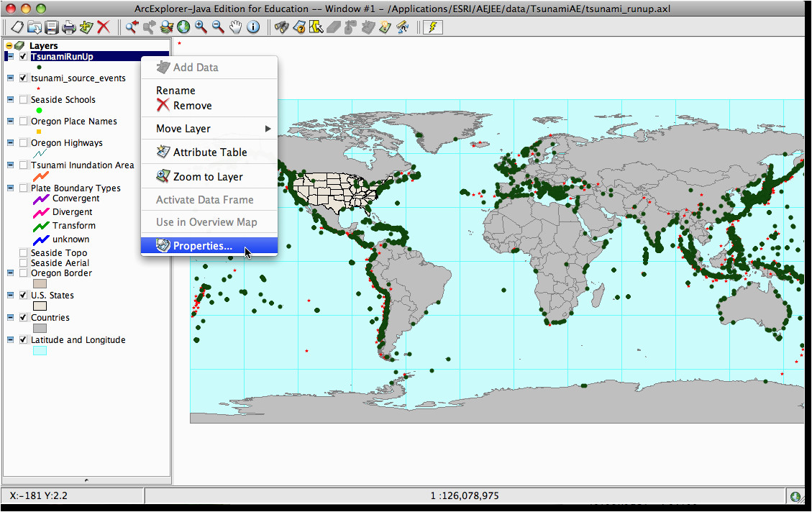Click the lightning bolt toolbar button
The width and height of the screenshot is (812, 512).
coord(433,27)
